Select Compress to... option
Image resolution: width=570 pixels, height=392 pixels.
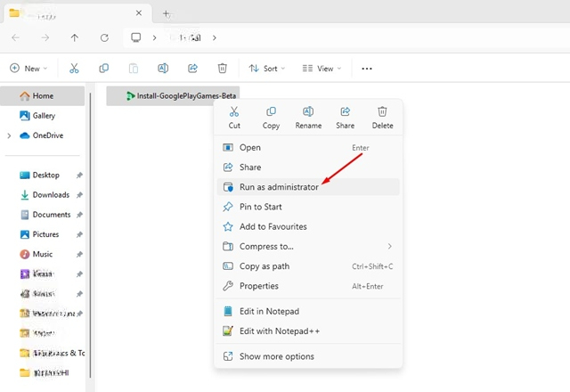pyautogui.click(x=308, y=246)
